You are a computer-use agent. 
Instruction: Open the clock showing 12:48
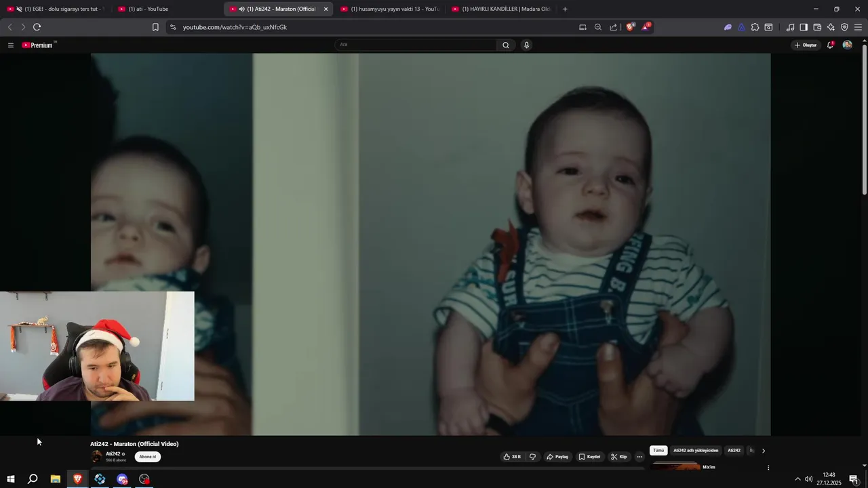pyautogui.click(x=829, y=479)
